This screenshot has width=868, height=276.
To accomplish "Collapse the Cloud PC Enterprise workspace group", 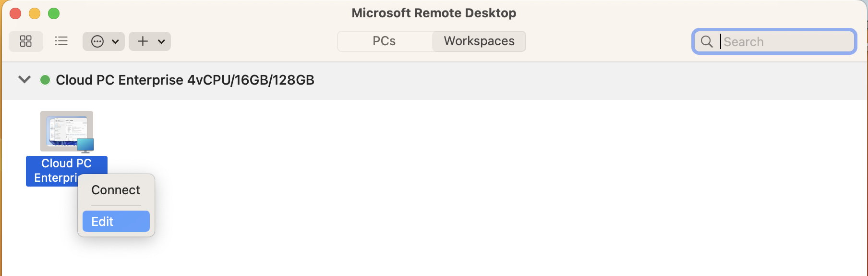I will 24,79.
